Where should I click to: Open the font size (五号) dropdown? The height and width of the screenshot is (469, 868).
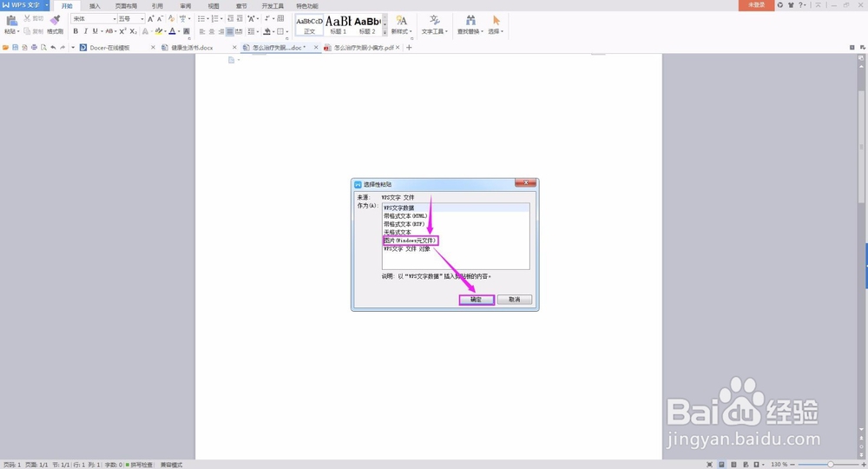(142, 19)
